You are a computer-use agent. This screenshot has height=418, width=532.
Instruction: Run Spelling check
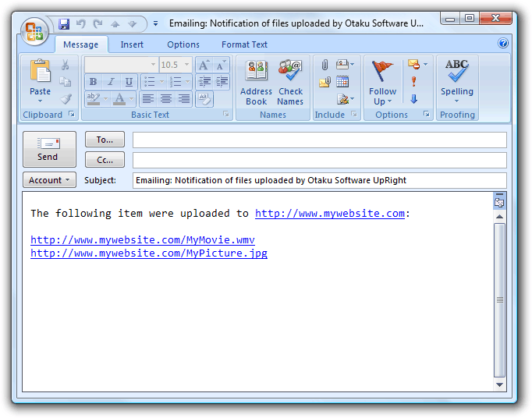pos(456,81)
